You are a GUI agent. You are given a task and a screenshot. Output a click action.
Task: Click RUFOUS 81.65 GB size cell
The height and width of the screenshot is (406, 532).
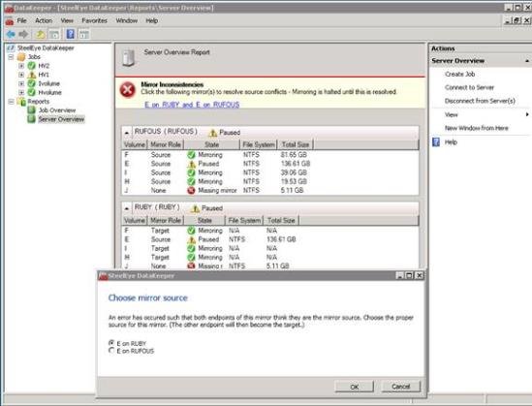294,155
